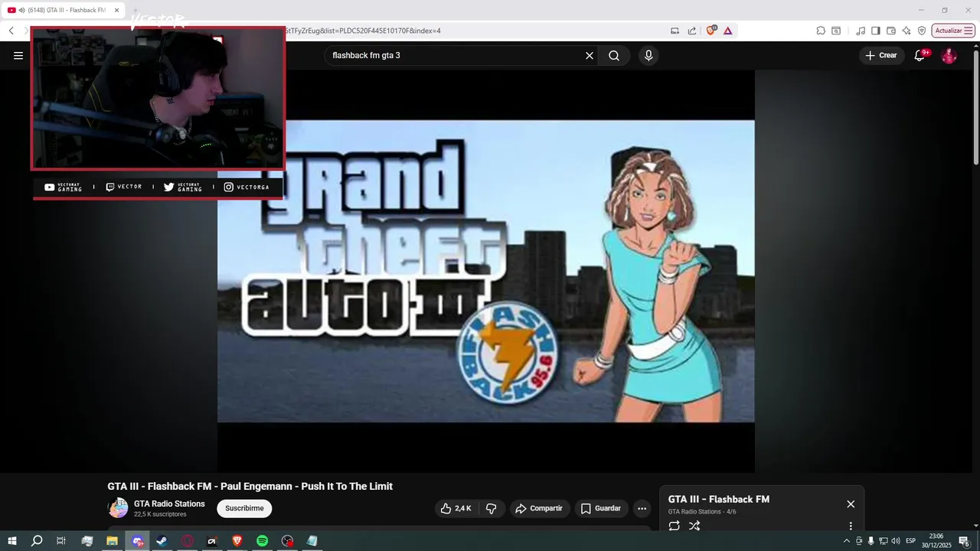Open Task View in taskbar
The height and width of the screenshot is (551, 980).
[61, 541]
